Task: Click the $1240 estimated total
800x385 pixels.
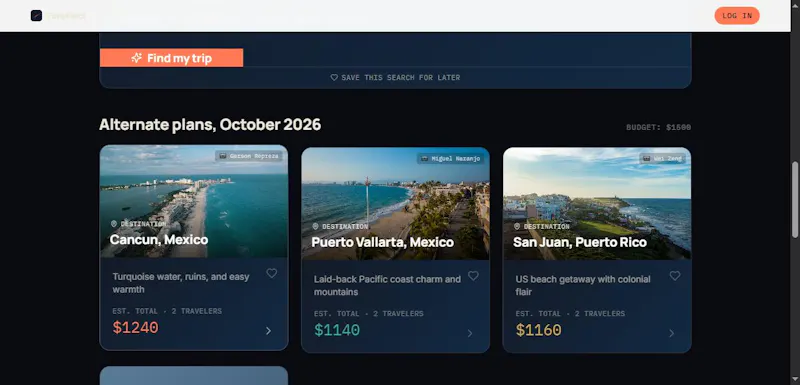Action: click(x=136, y=328)
